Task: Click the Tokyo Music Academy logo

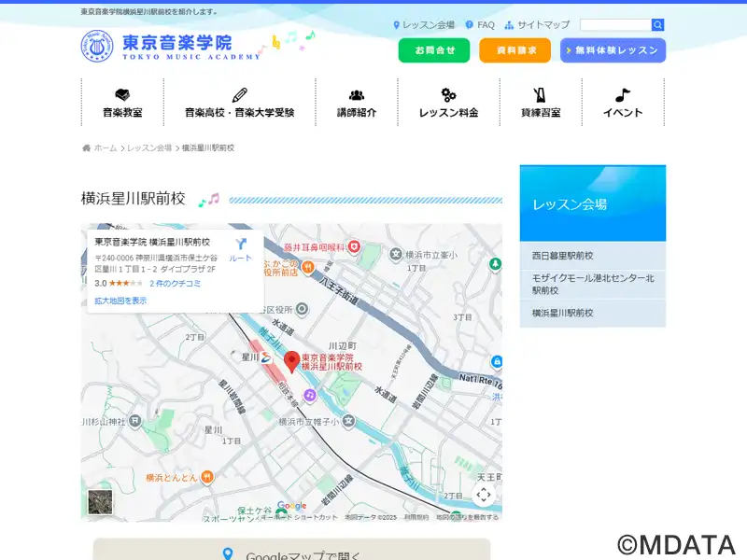Action: (171, 47)
